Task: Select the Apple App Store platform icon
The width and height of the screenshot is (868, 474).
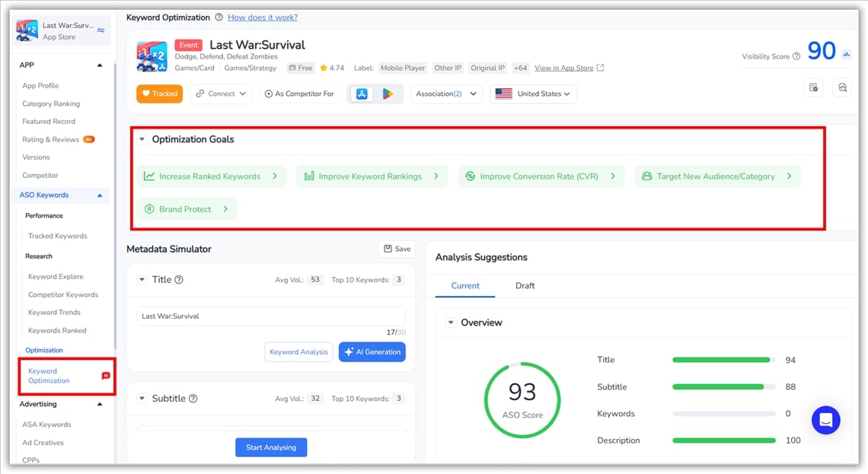Action: click(x=361, y=94)
